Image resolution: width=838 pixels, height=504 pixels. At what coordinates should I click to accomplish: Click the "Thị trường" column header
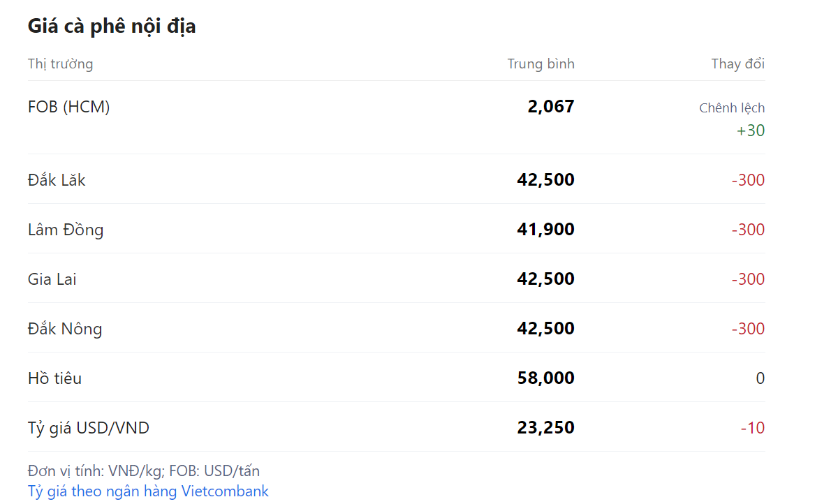(60, 64)
